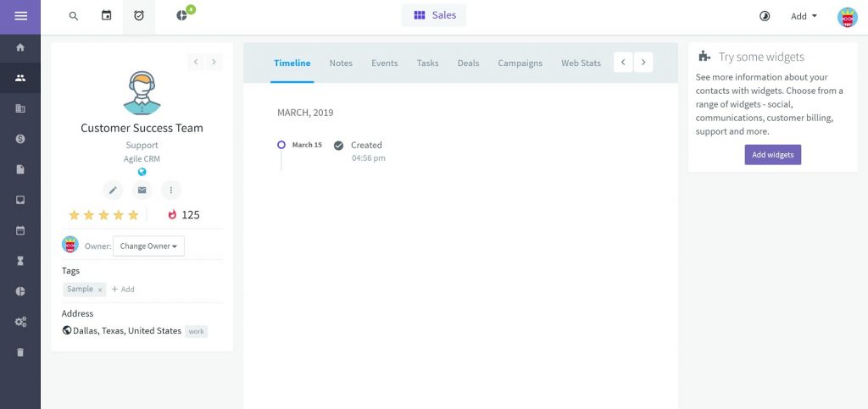868x409 pixels.
Task: Remove the Sample tag
Action: pos(100,290)
